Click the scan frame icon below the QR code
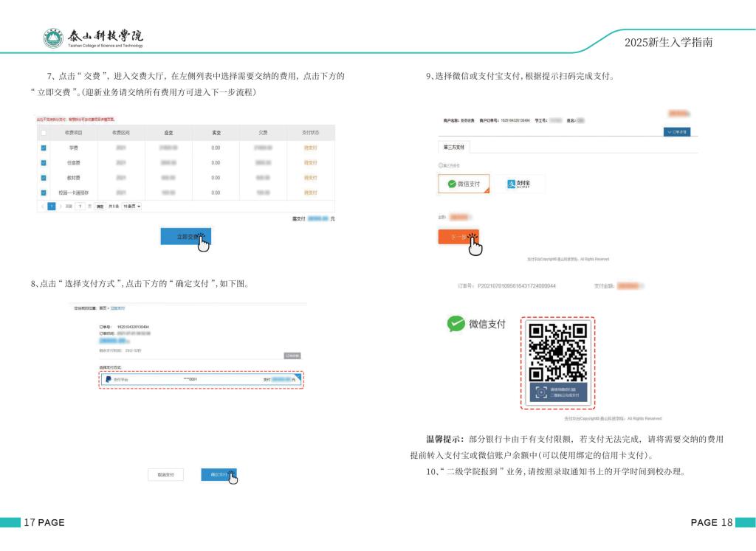The image size is (756, 551). point(541,392)
